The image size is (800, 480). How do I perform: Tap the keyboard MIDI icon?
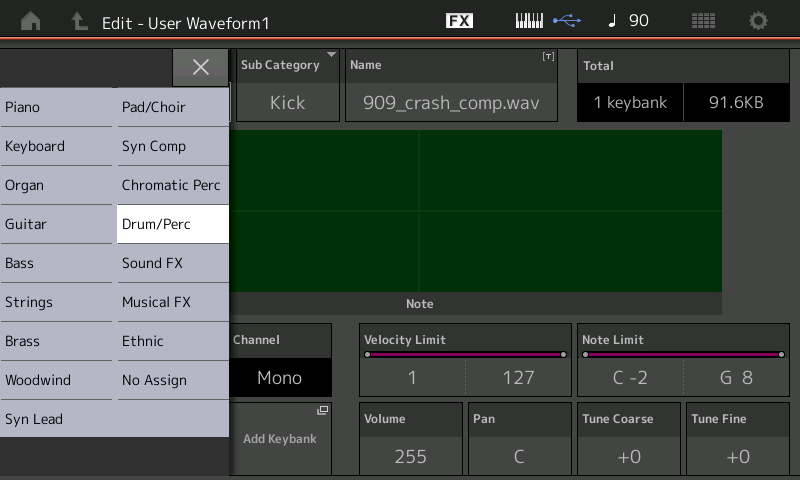529,21
